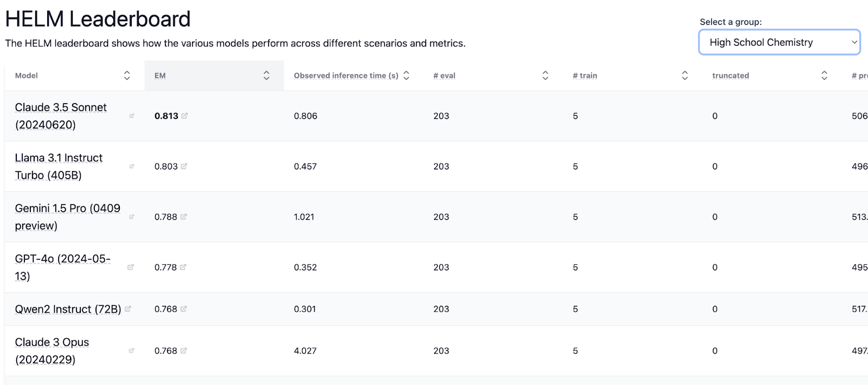Open the Qwen2 Instruct (72B) model link

tap(68, 310)
